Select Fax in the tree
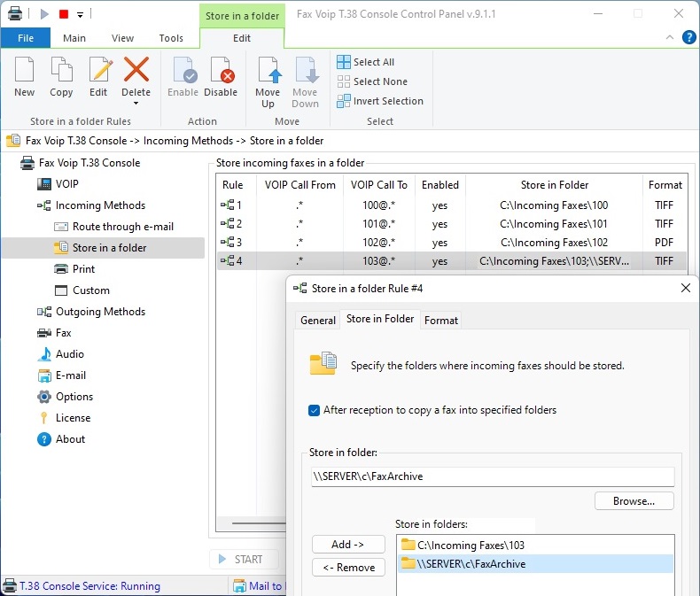The height and width of the screenshot is (596, 700). pos(54,333)
